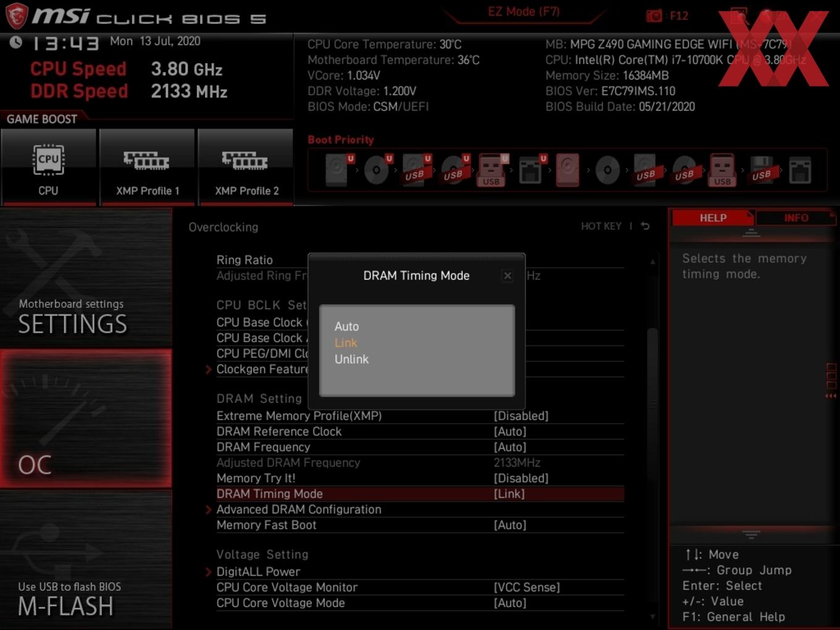Select Auto in DRAM Timing Mode popup
840x630 pixels.
[x=346, y=326]
